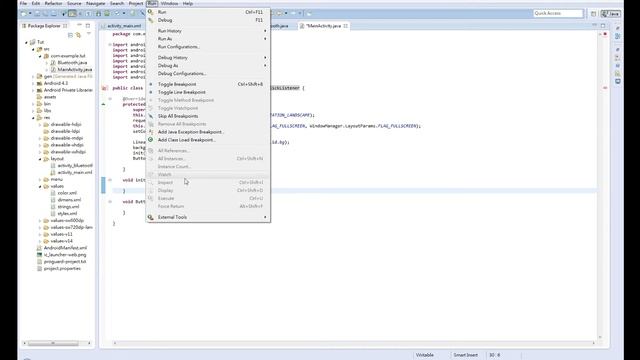Expand the Android 4.3 library arrow
The image size is (640, 360).
coord(33,83)
